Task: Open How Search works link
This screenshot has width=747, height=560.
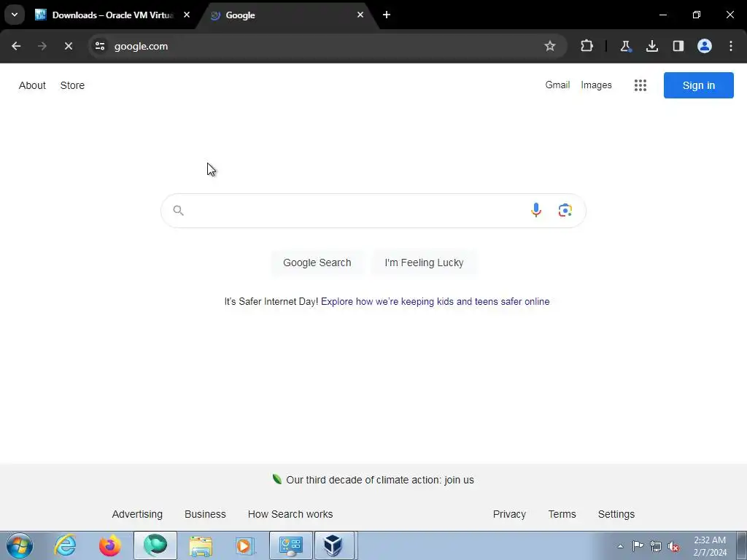Action: [x=290, y=514]
